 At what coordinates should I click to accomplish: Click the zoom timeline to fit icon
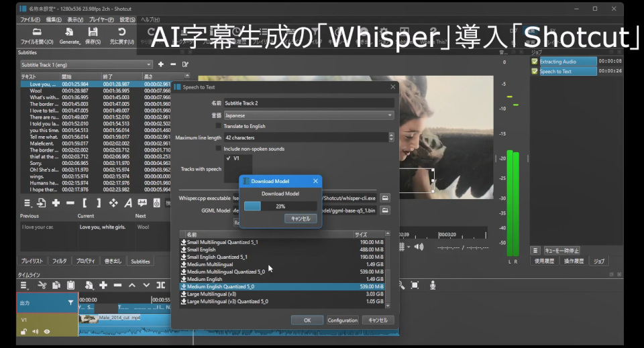tap(415, 285)
